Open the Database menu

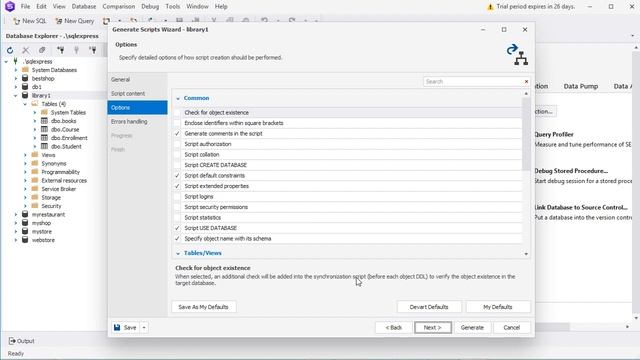(84, 7)
